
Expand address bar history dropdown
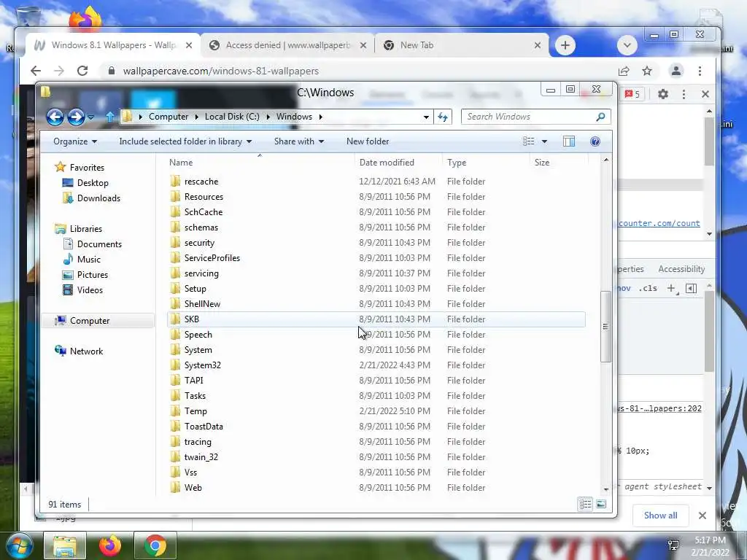point(426,117)
